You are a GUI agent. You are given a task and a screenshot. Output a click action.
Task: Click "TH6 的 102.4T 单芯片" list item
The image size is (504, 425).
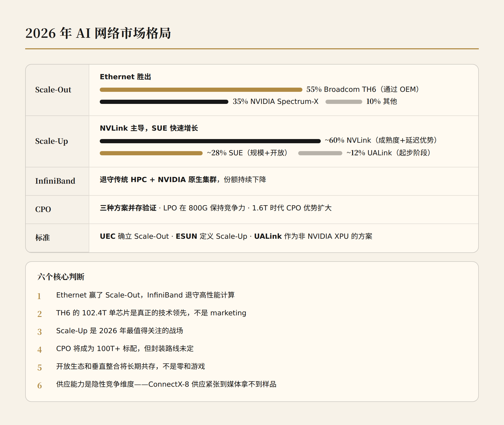click(x=151, y=313)
